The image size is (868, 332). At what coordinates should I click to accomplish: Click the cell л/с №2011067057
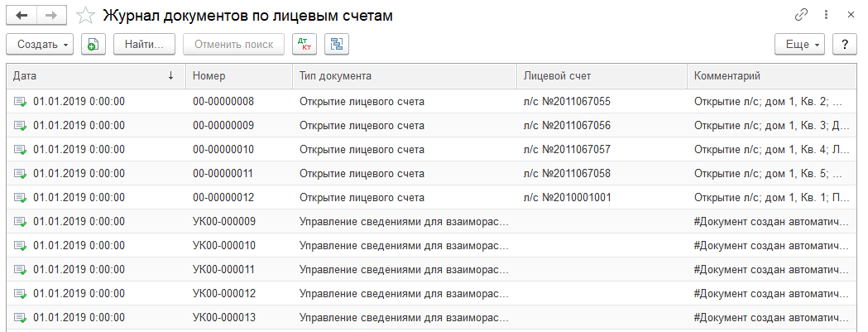567,150
